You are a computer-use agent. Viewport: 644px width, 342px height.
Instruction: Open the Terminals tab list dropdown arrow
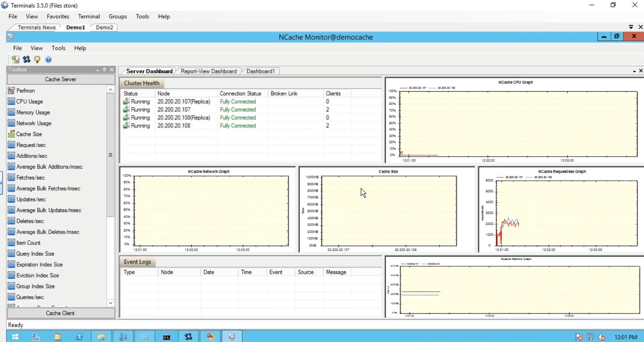(631, 27)
